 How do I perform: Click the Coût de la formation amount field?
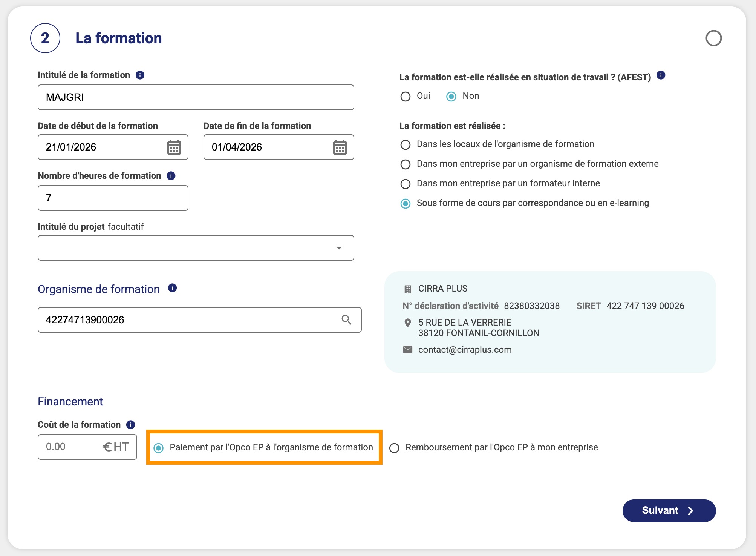click(87, 447)
